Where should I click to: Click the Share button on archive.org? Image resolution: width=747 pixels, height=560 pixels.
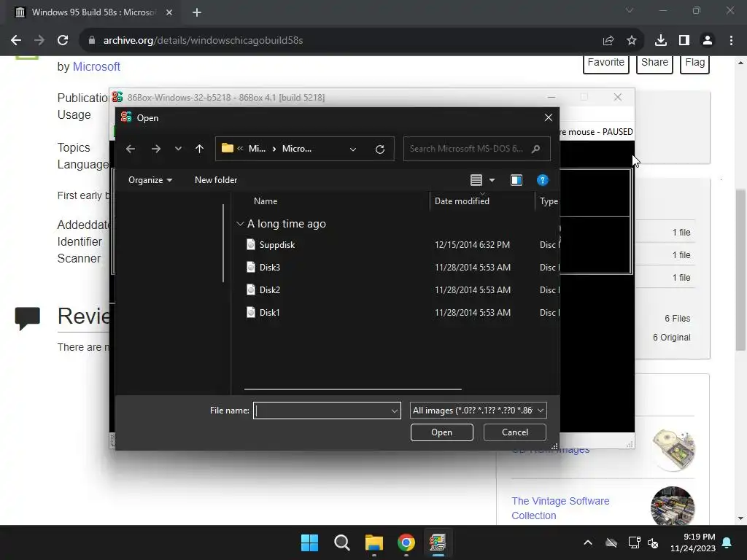pyautogui.click(x=654, y=63)
